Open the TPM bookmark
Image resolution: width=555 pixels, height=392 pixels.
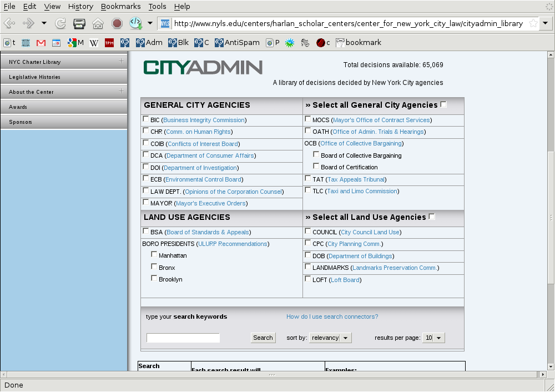[109, 43]
